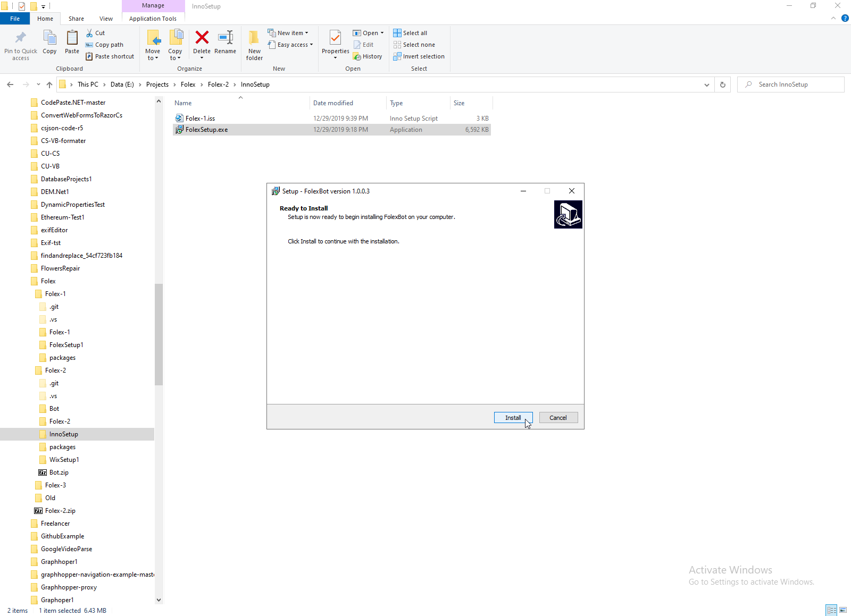Click the setup wizard computer image

pyautogui.click(x=568, y=214)
